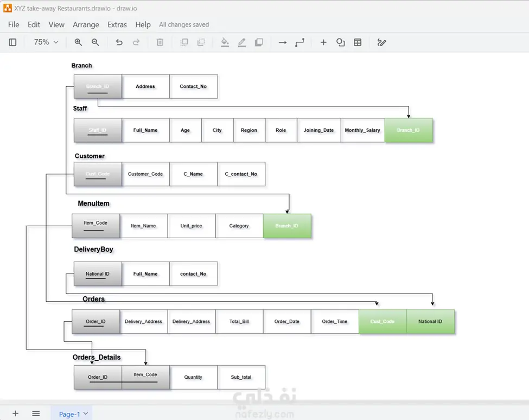Select the DeliveryBoy table title
529x420 pixels.
(93, 249)
